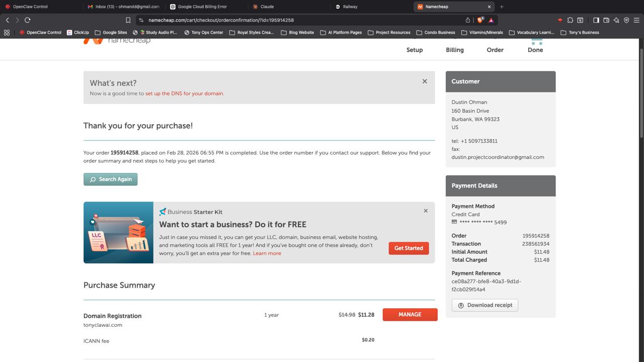Image resolution: width=644 pixels, height=362 pixels.
Task: Open the browser extensions puzzle icon
Action: 570,20
